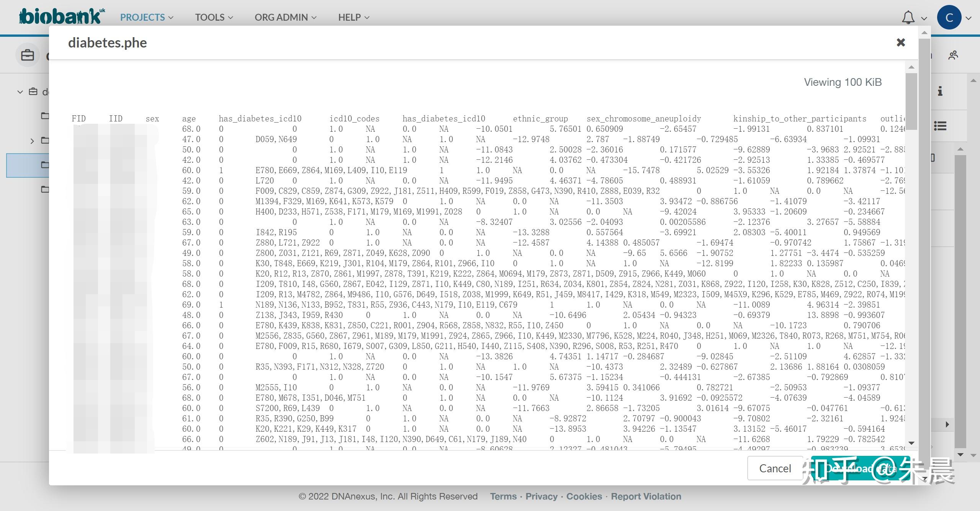The image size is (980, 511).
Task: Open the notifications bell icon
Action: pyautogui.click(x=908, y=18)
